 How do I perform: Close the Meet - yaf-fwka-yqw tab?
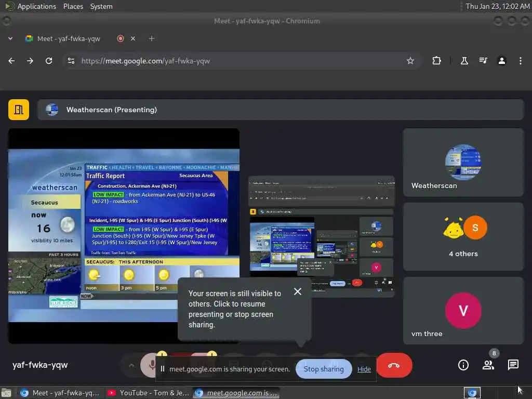133,38
